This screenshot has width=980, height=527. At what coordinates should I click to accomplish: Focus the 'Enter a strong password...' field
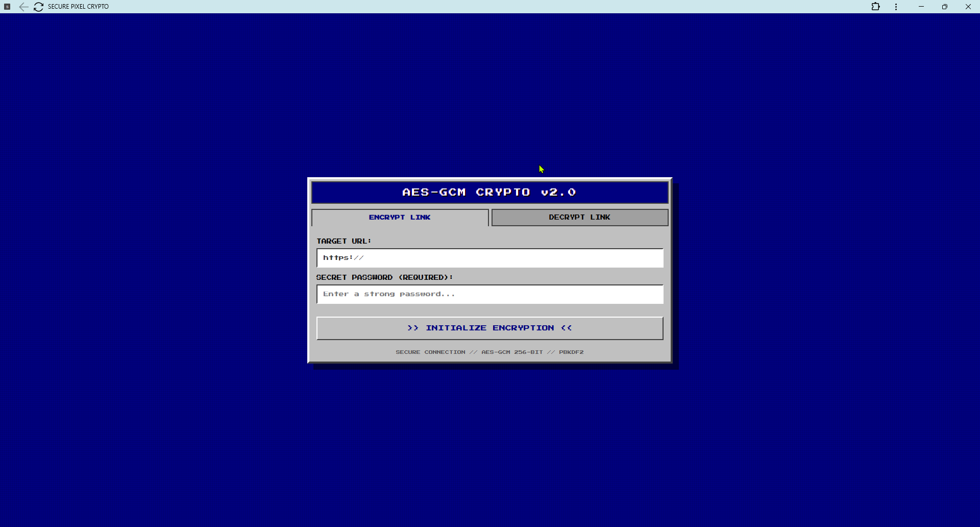(489, 294)
